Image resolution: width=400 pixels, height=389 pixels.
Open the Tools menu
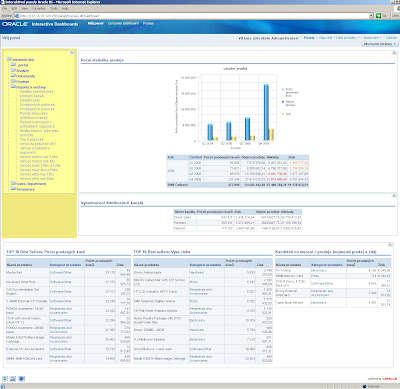(x=54, y=8)
